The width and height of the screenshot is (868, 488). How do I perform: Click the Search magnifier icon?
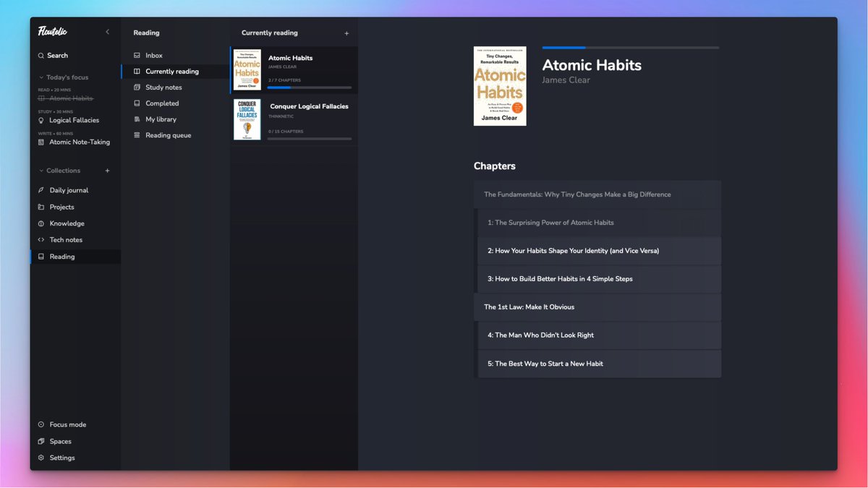41,56
